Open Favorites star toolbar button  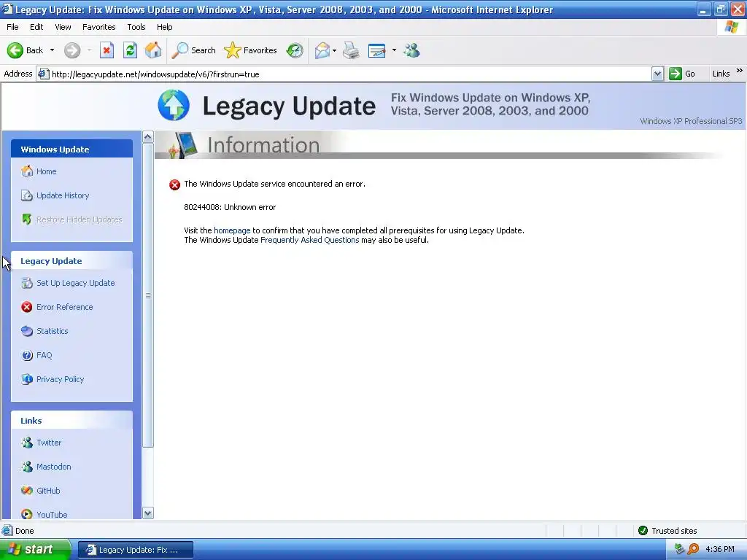251,50
